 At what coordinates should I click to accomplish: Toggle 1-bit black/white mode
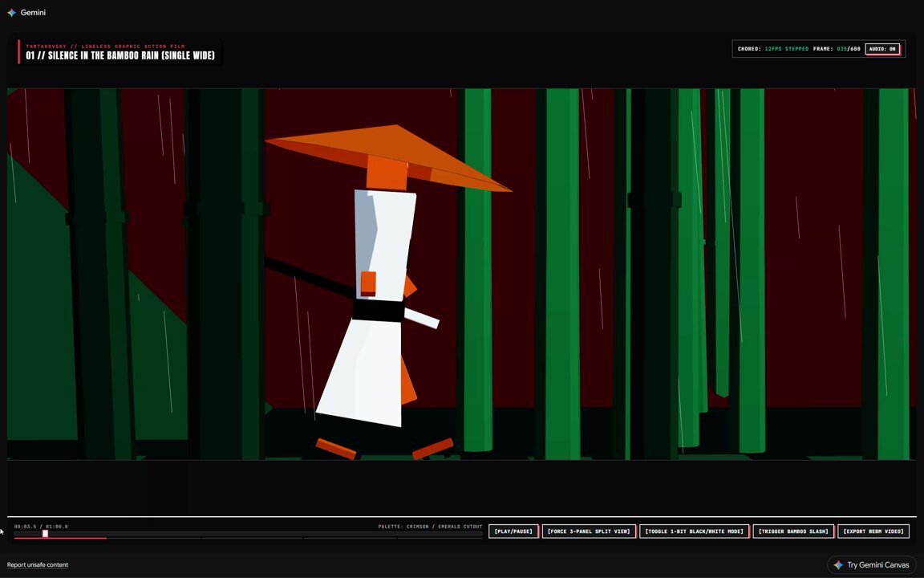pos(694,531)
